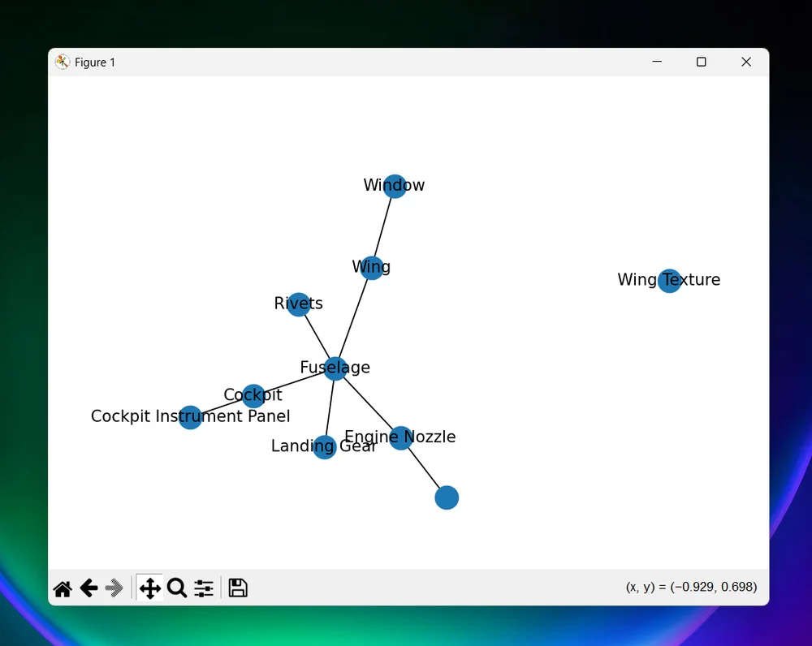Close the Figure 1 window
Viewport: 812px width, 646px height.
tap(746, 62)
